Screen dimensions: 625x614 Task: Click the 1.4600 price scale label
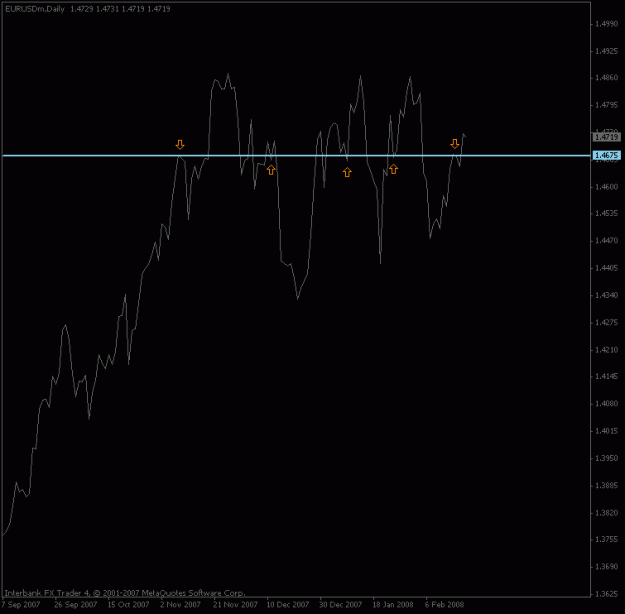[x=606, y=187]
